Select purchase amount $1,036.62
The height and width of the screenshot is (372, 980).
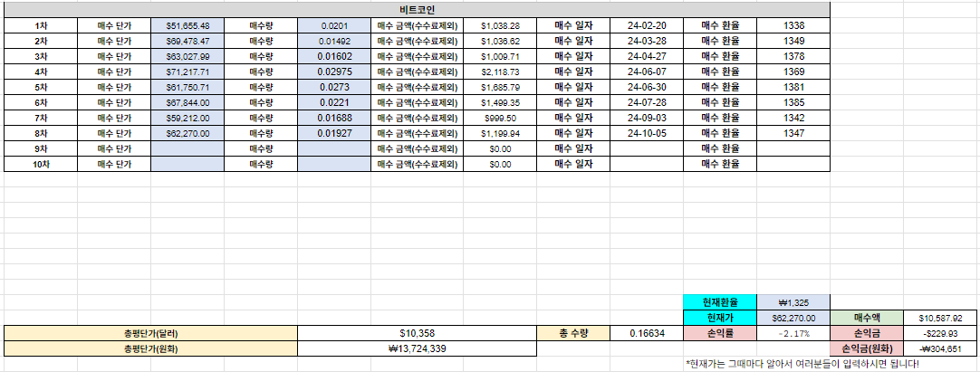(x=500, y=42)
